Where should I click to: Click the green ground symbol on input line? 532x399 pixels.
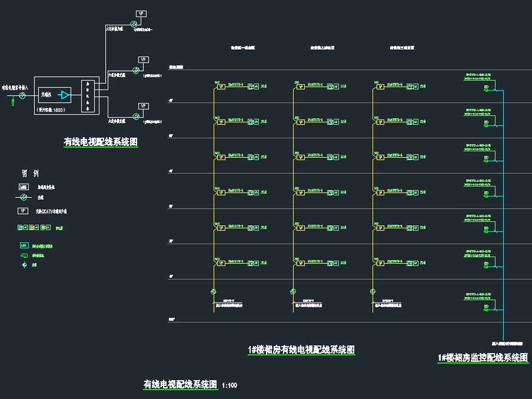tap(12, 102)
